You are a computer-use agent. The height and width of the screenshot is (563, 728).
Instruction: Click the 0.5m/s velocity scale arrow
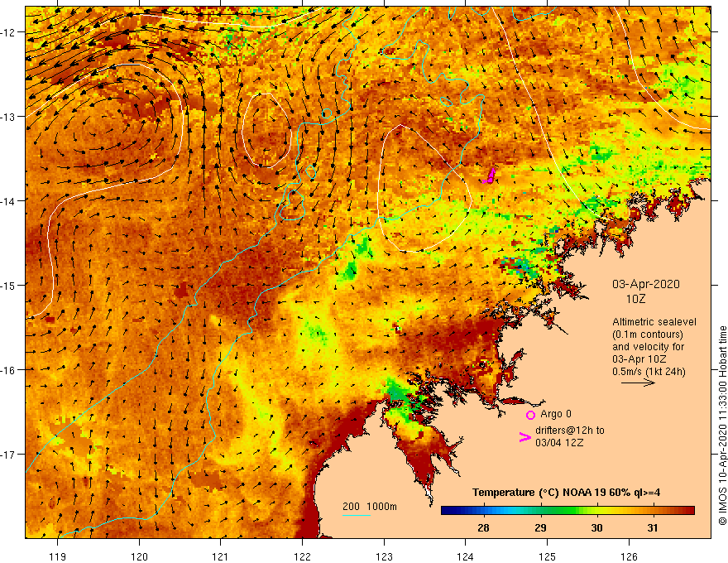(x=638, y=383)
